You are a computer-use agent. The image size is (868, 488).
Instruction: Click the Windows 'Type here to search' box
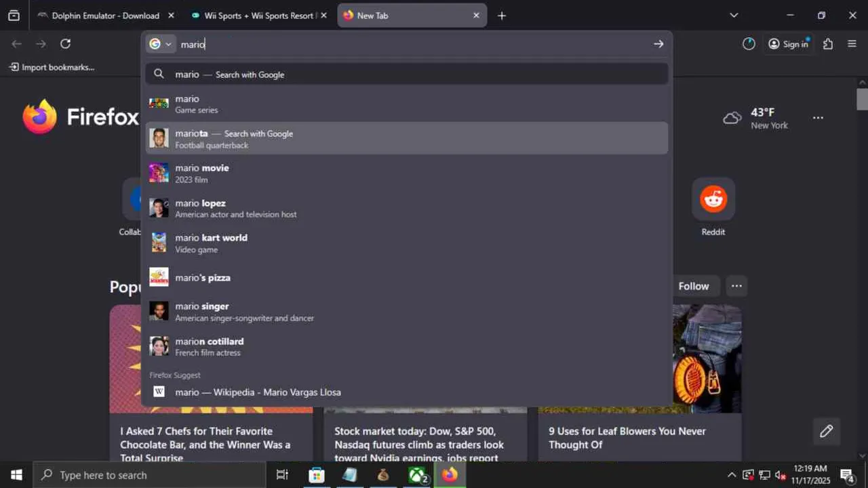(149, 475)
